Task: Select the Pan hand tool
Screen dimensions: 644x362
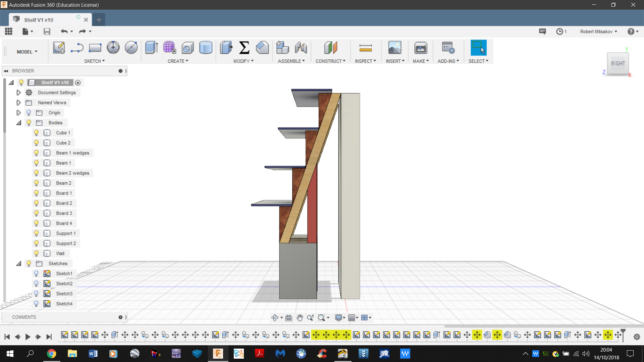Action: click(300, 318)
